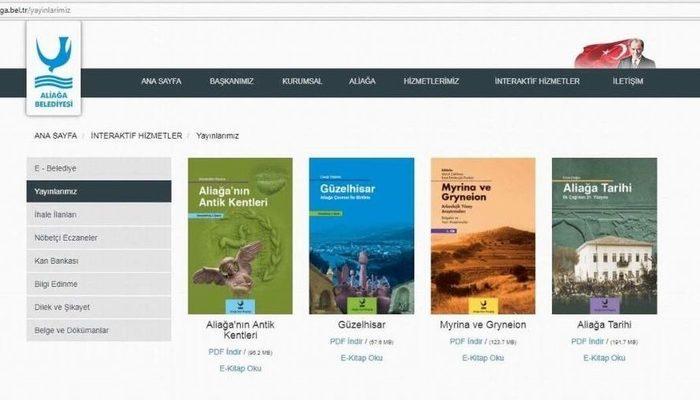This screenshot has width=700, height=400.
Task: Click ANA SAYFA in the breadcrumb
Action: (56, 135)
